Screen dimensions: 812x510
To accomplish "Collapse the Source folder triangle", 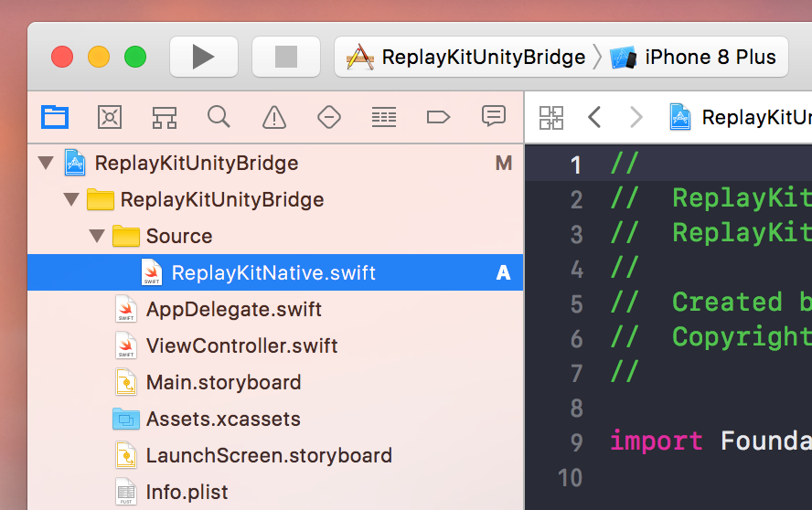I will 97,236.
